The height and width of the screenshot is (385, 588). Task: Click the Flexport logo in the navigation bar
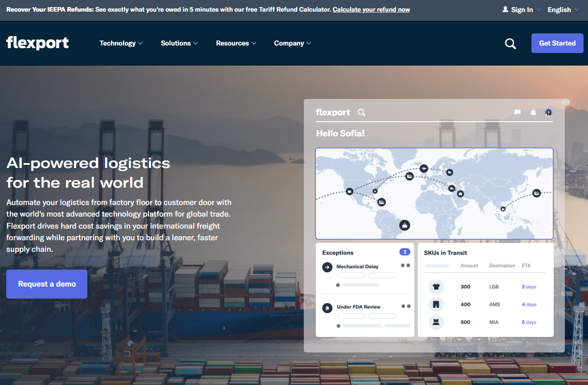[37, 43]
